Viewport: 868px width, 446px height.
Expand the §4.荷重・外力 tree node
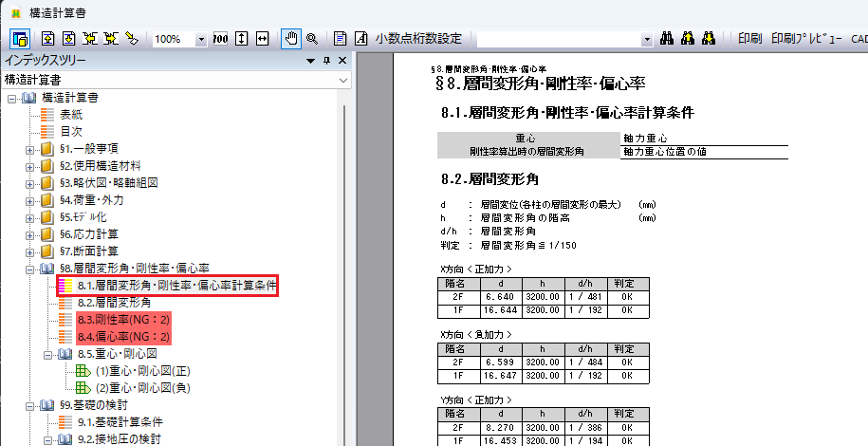point(29,200)
